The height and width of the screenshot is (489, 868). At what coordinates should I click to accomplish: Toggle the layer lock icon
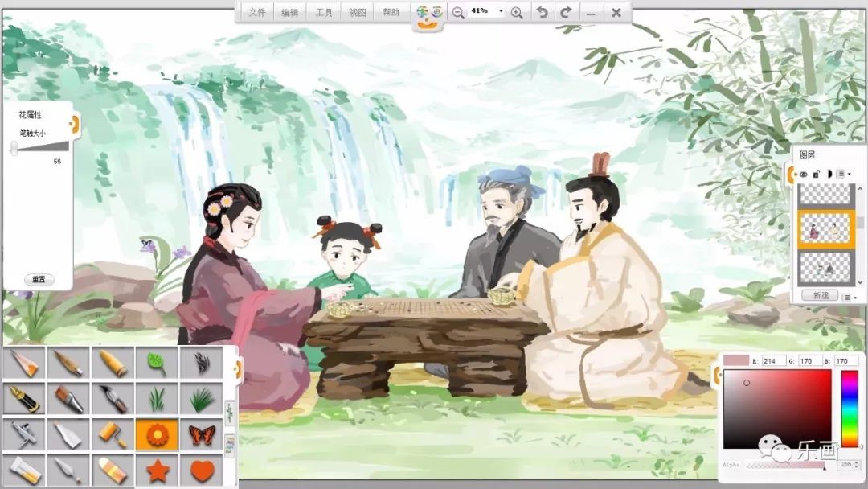pyautogui.click(x=816, y=173)
